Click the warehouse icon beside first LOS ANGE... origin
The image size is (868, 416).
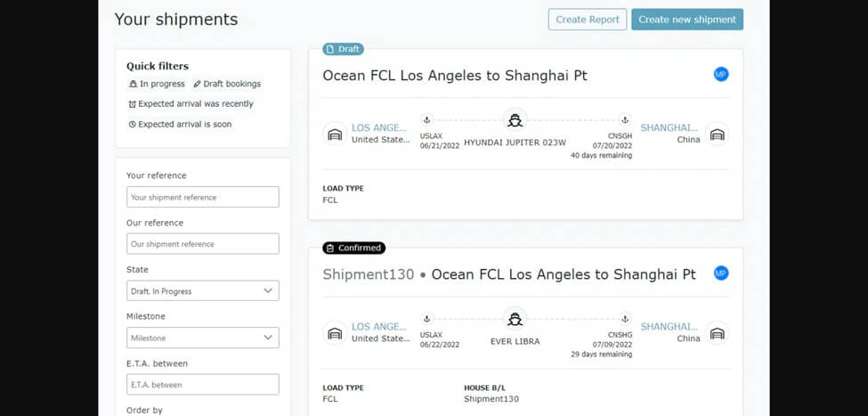[x=336, y=134]
